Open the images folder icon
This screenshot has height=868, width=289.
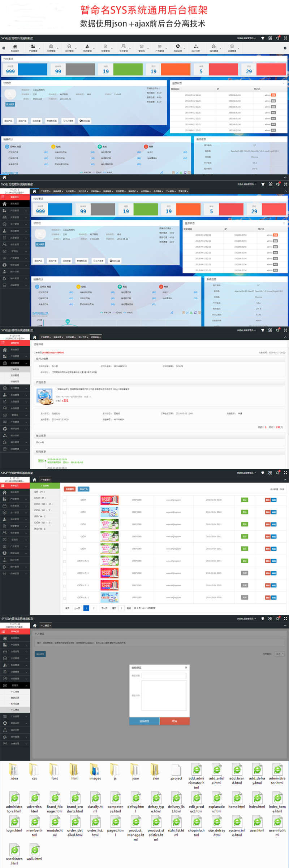95,769
